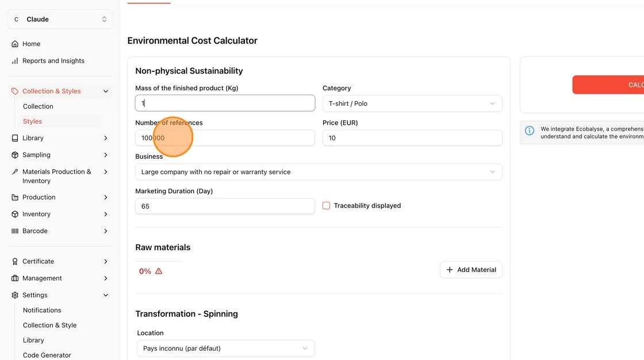Click the 0% raw materials percentage

(145, 271)
